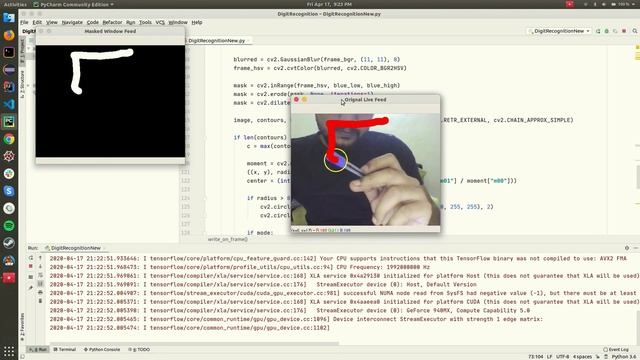Click the 4 spaces indent setting
The width and height of the screenshot is (640, 360).
click(582, 357)
